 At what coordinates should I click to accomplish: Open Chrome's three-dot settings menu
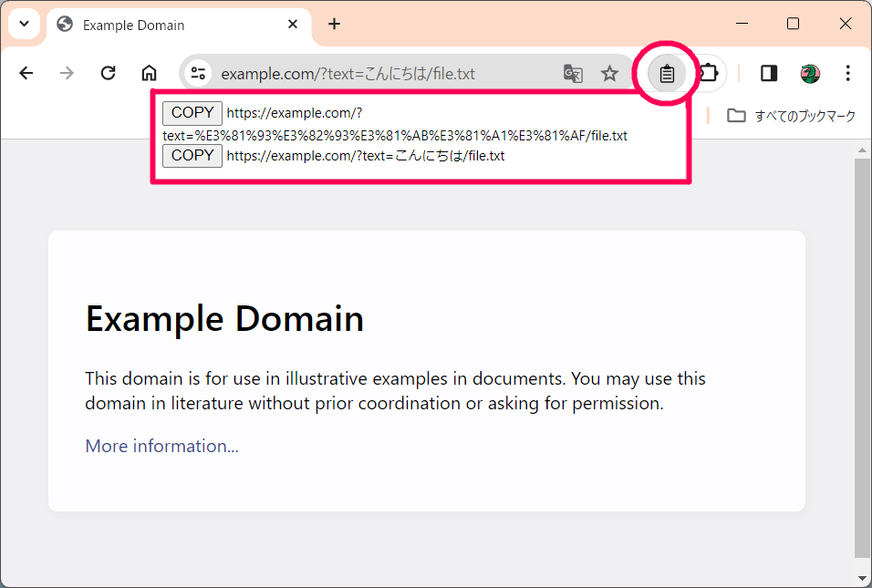(x=848, y=73)
